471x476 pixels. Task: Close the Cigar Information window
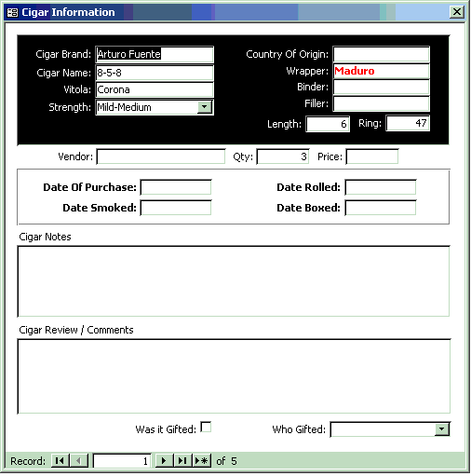(x=457, y=12)
